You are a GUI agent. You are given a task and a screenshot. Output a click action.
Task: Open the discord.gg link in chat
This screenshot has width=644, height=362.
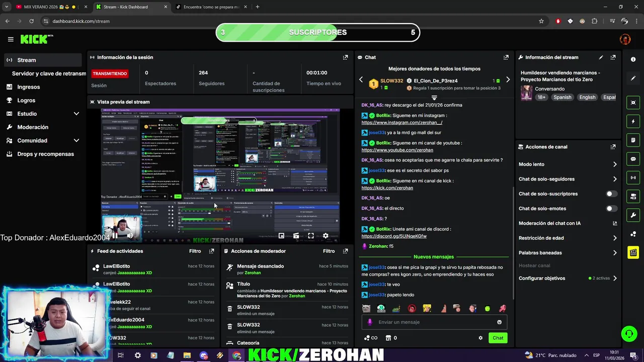(x=394, y=236)
